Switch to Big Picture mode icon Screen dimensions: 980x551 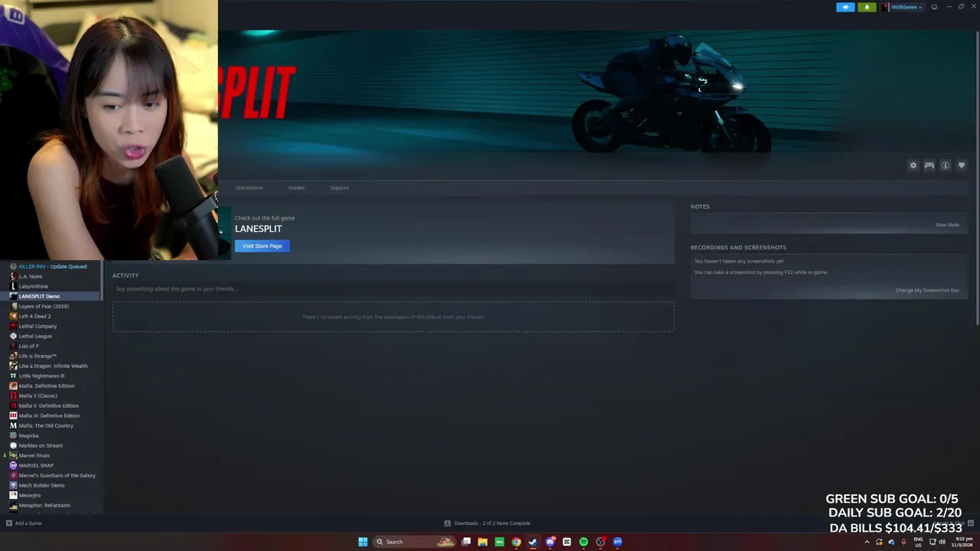[x=934, y=7]
